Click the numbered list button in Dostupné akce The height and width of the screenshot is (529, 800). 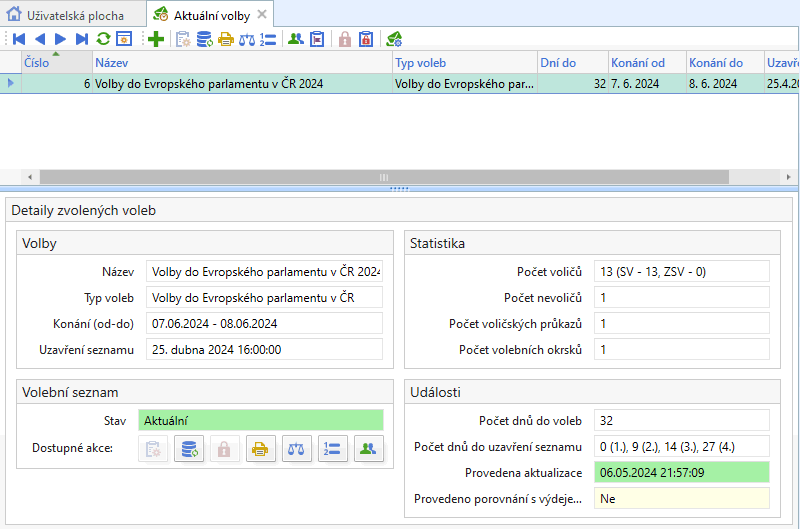click(332, 449)
